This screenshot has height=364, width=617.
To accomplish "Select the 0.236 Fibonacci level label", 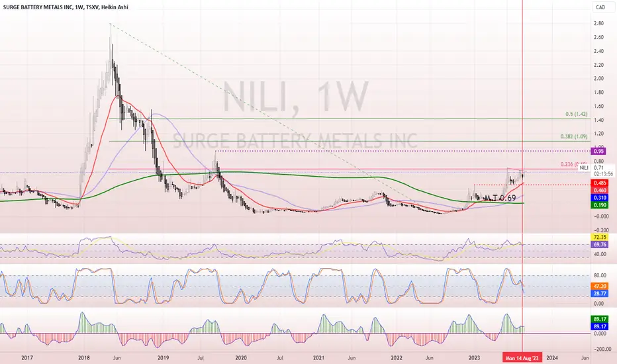I will [574, 164].
